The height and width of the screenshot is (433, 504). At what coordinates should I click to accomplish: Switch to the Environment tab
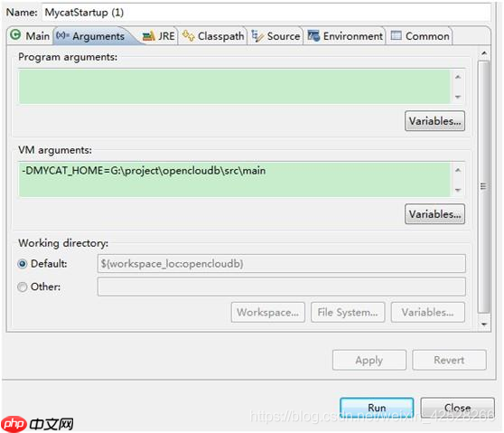pyautogui.click(x=344, y=36)
